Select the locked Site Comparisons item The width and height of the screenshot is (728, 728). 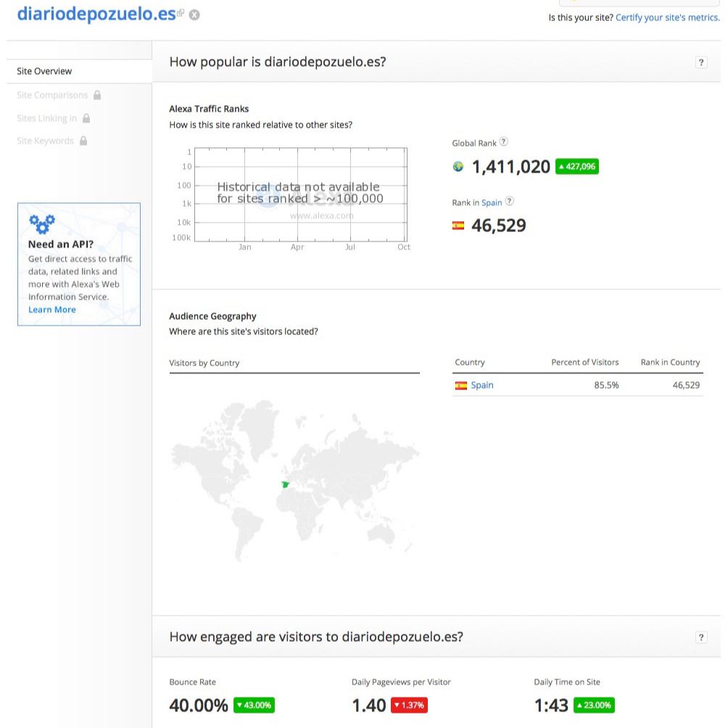tap(52, 95)
